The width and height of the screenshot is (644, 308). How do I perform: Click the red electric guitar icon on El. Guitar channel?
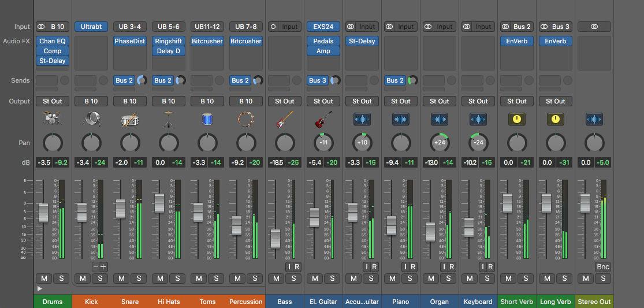coord(323,119)
